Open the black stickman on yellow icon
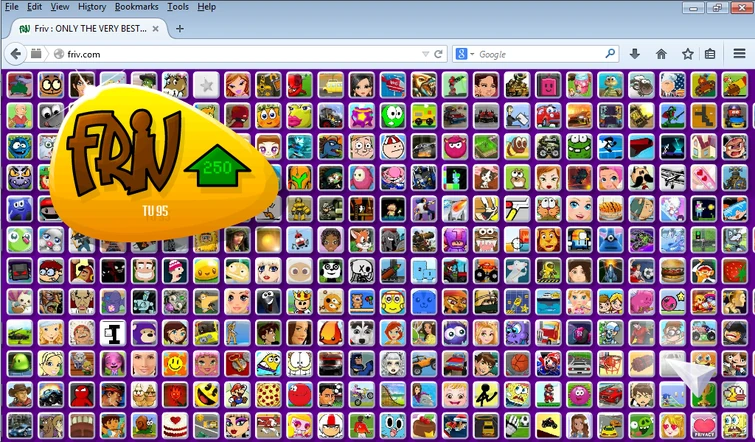Image resolution: width=755 pixels, height=442 pixels. pos(486,395)
